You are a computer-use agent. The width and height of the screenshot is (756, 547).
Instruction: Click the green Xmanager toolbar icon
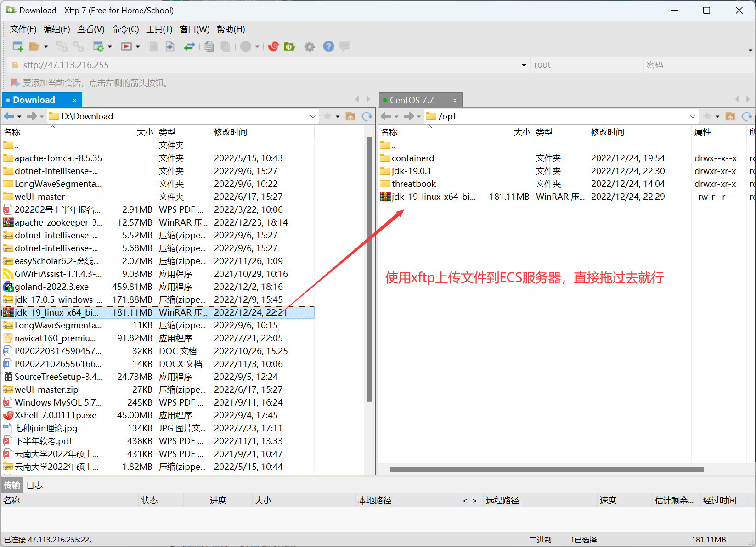289,46
